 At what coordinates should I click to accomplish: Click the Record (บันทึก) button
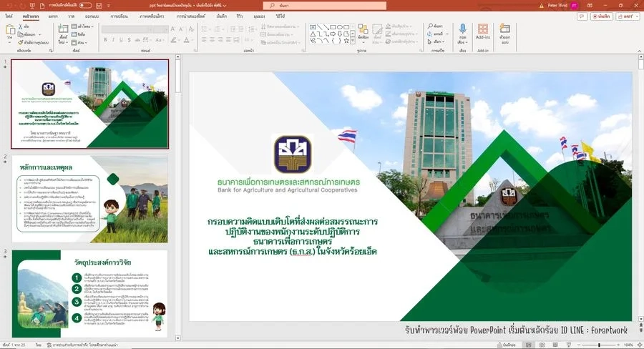(x=602, y=16)
